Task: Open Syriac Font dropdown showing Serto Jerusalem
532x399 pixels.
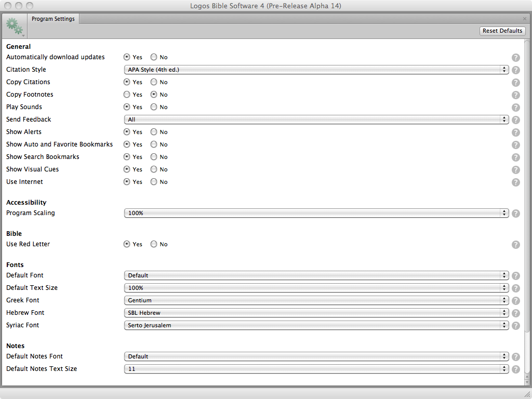Action: 316,325
